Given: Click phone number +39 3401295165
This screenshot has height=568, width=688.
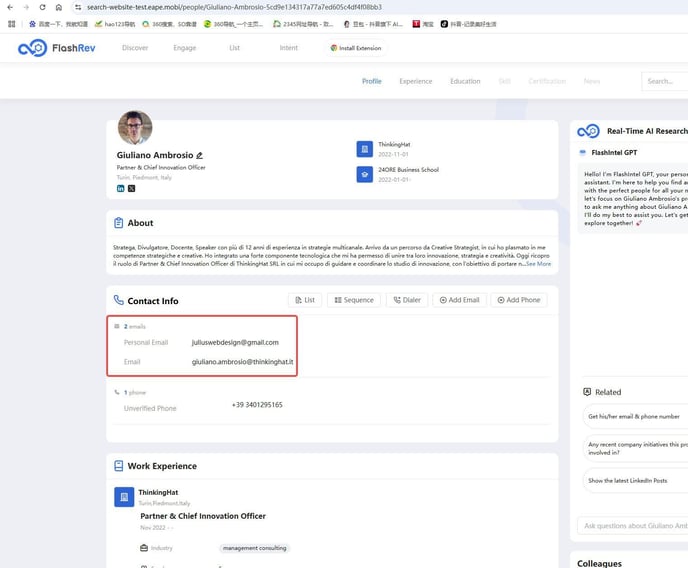Looking at the screenshot, I should (257, 405).
